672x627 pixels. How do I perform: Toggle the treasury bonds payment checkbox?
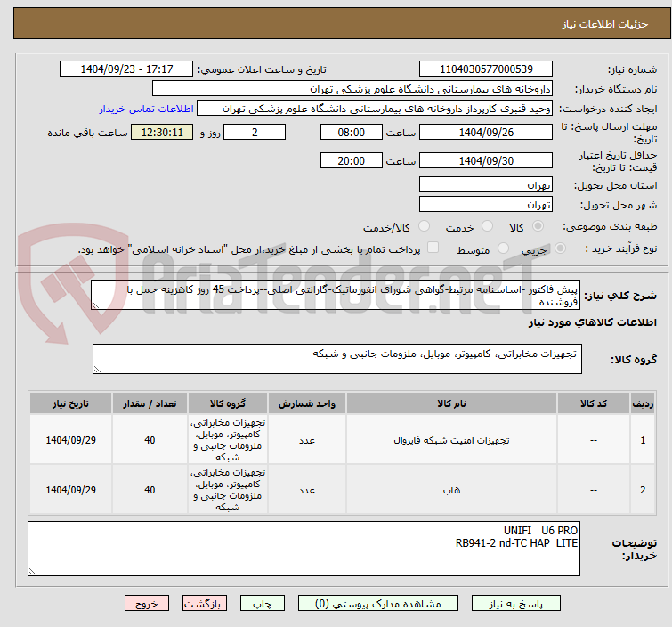coord(433,248)
